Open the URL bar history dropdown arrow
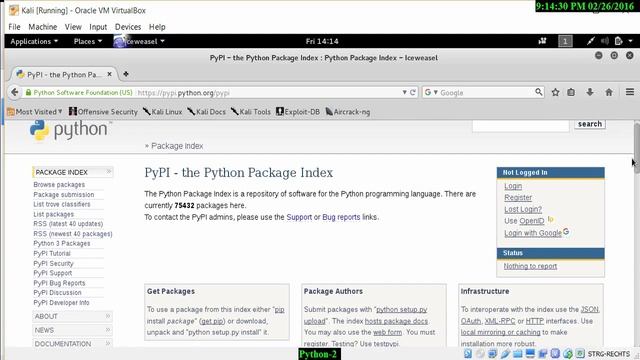 404,92
